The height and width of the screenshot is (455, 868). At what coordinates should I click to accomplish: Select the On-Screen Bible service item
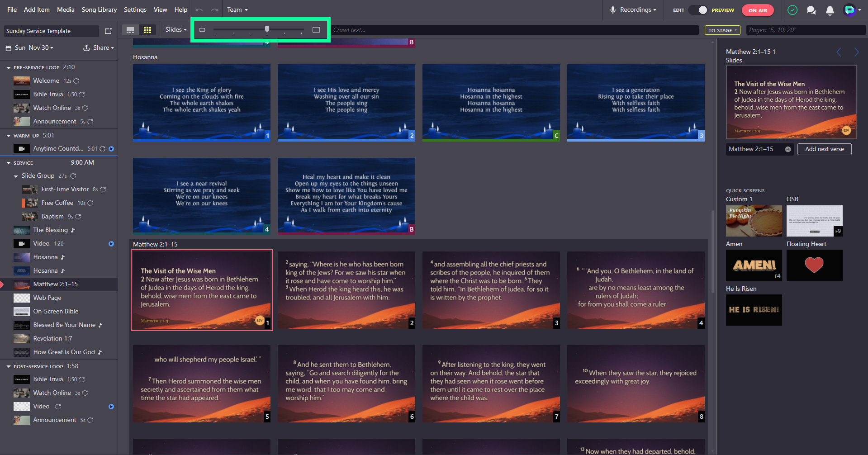click(59, 311)
